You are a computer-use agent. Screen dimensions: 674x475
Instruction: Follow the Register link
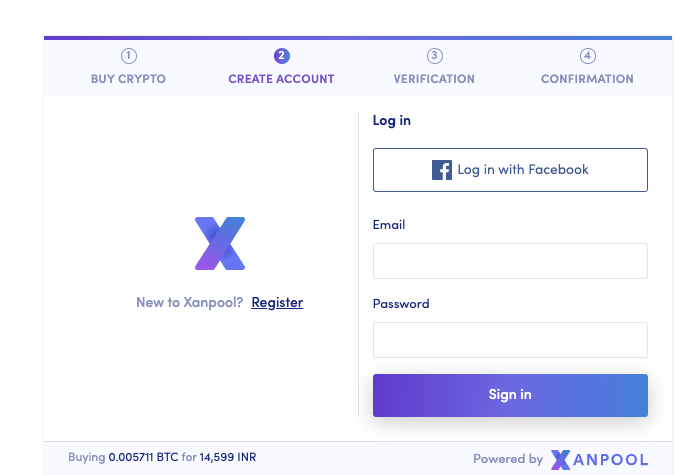(x=277, y=302)
